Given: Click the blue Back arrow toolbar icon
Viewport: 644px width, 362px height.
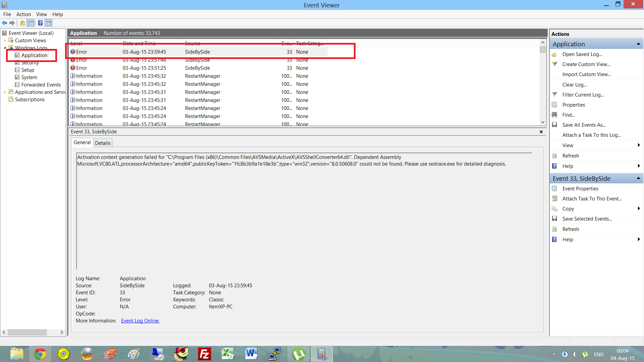Looking at the screenshot, I should pos(4,23).
